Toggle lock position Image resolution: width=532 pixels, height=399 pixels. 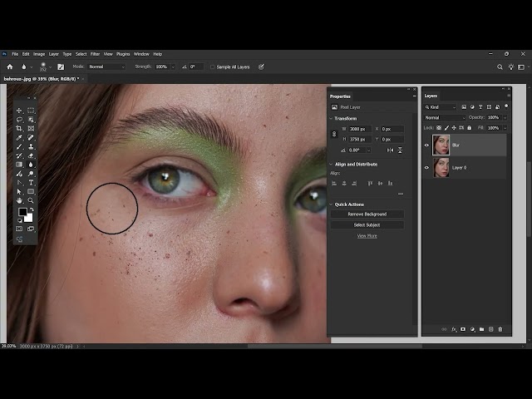(454, 128)
